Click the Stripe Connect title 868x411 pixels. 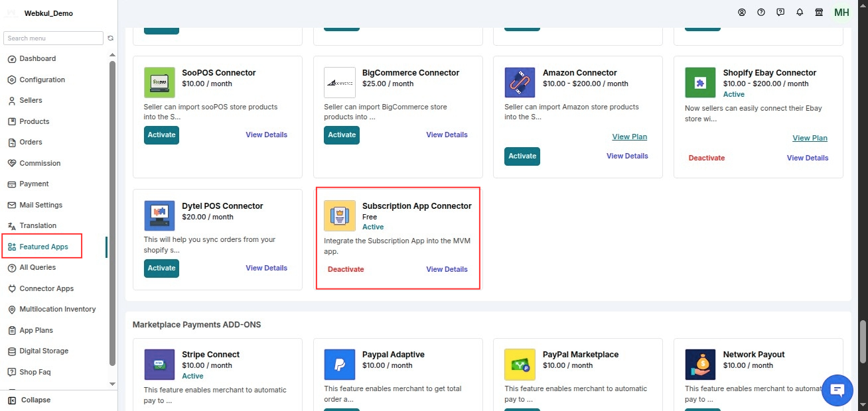tap(211, 355)
